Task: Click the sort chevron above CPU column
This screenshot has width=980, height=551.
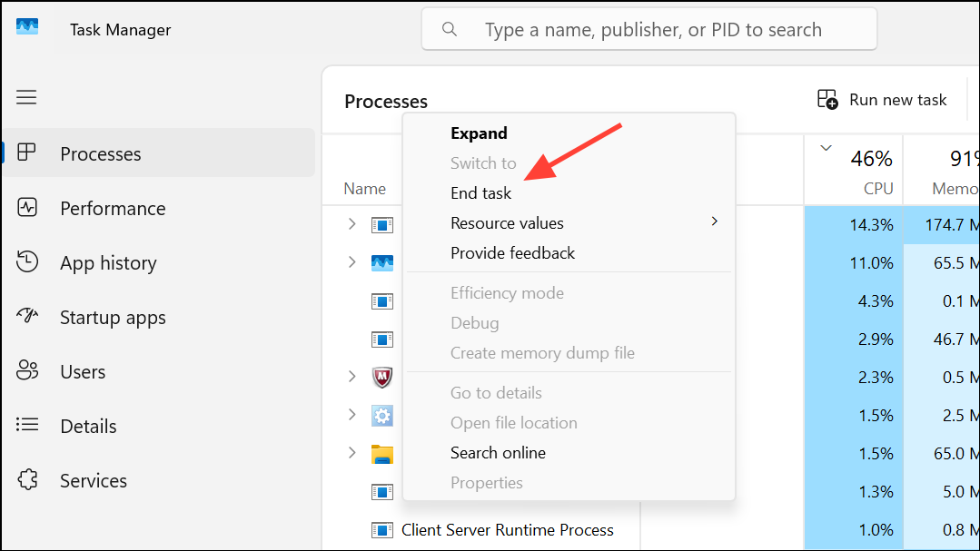Action: point(826,148)
